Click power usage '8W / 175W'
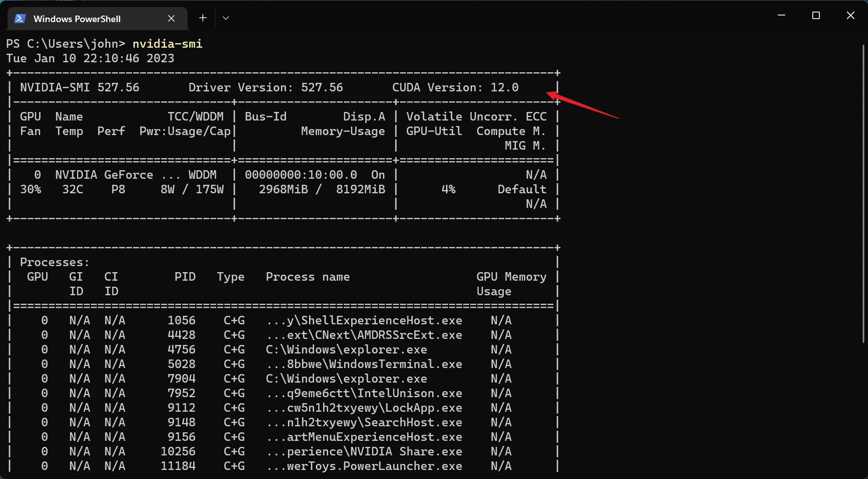The image size is (868, 479). (192, 189)
